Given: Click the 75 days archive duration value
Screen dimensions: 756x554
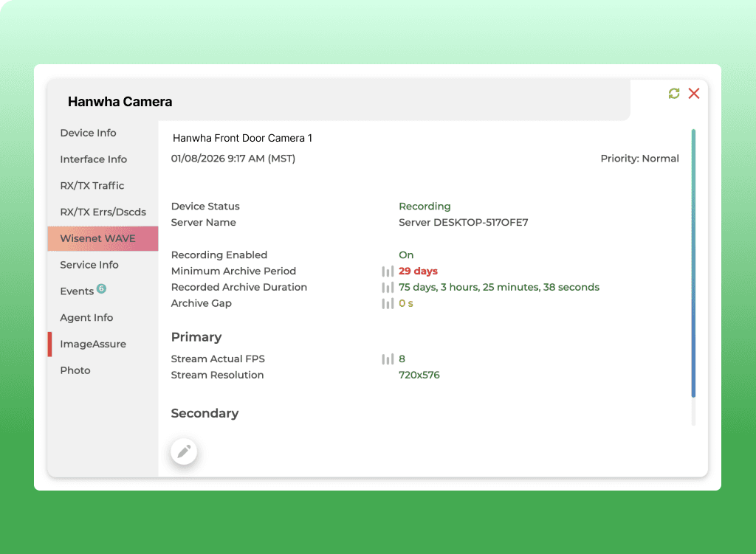Looking at the screenshot, I should click(x=499, y=287).
